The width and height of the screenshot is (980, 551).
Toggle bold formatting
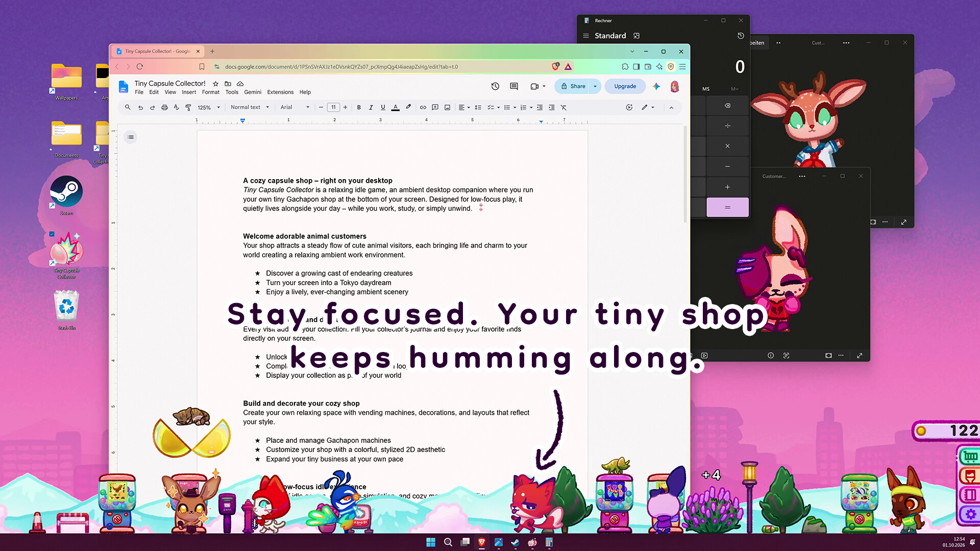(x=359, y=107)
